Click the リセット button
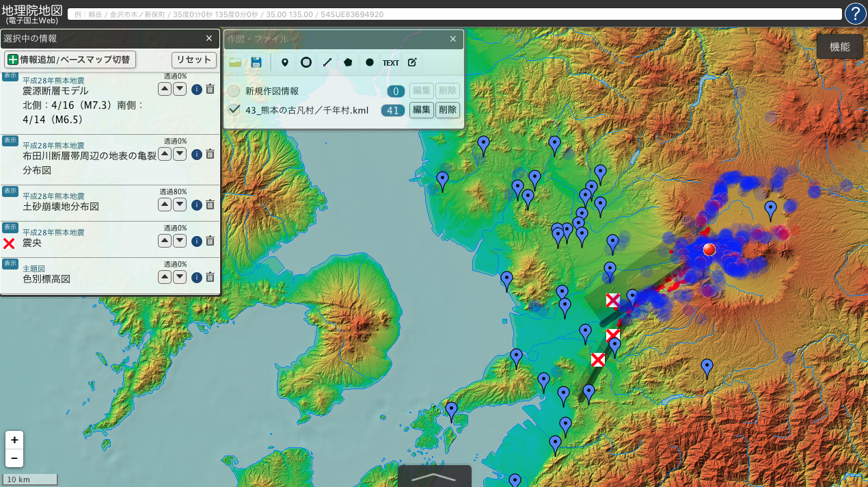Screen dimensions: 868x487 194,60
